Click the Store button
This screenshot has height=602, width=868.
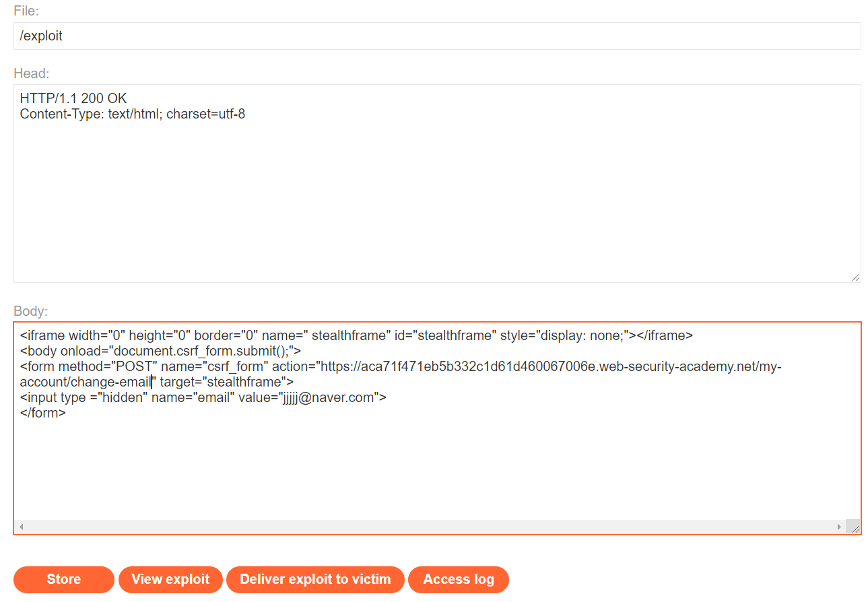click(64, 580)
